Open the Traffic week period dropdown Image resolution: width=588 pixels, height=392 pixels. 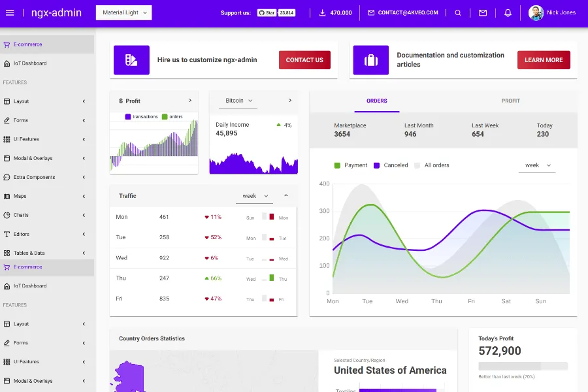pyautogui.click(x=254, y=196)
